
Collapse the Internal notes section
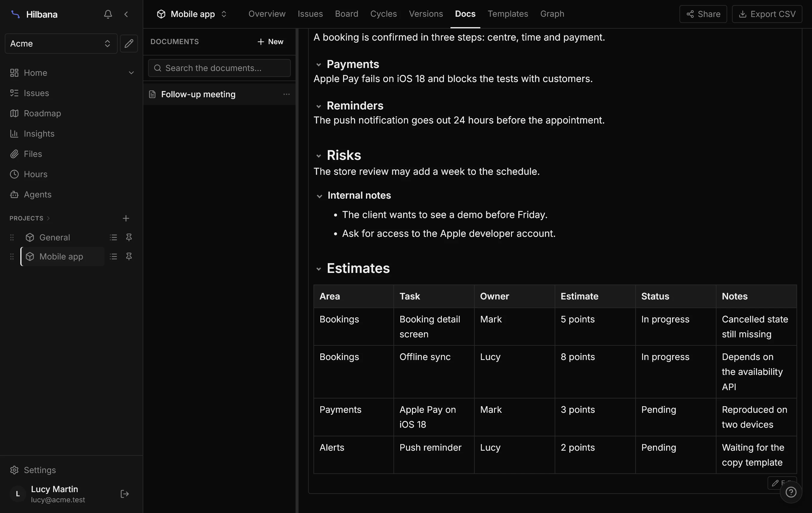[319, 196]
